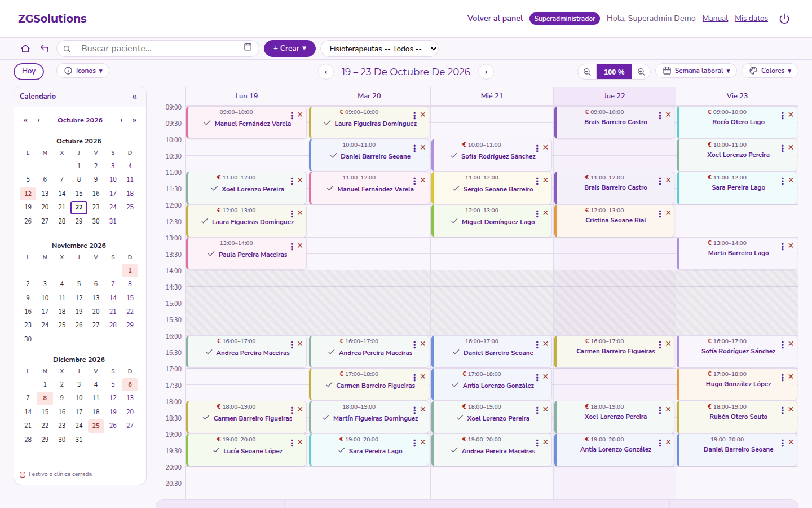Click the back arrow icon
The height and width of the screenshot is (508, 812).
pyautogui.click(x=45, y=49)
